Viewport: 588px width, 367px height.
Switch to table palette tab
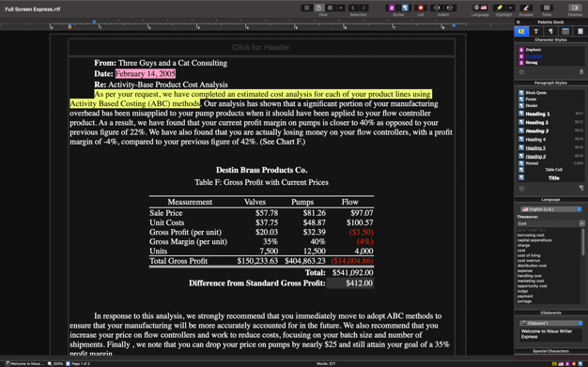565,32
